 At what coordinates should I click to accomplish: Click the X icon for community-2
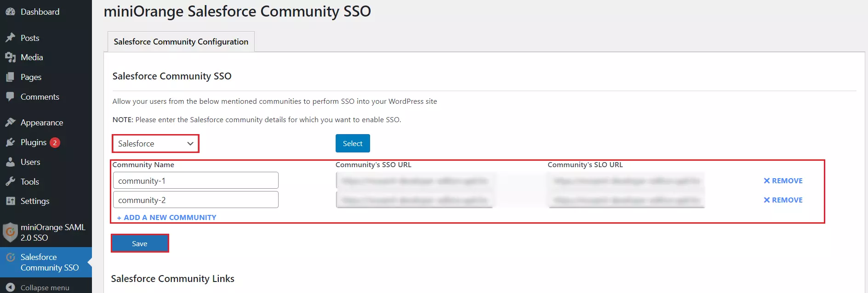click(767, 200)
